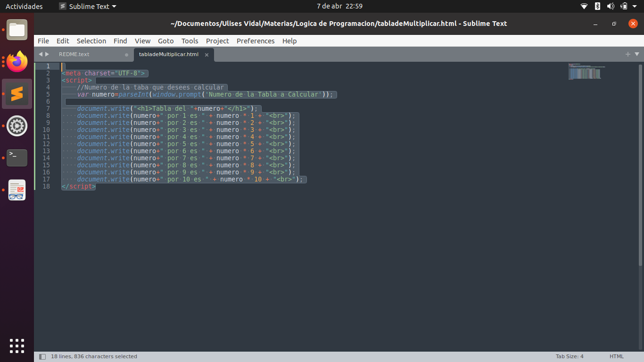Open the clock showing 7 de abr 22:59

(339, 6)
